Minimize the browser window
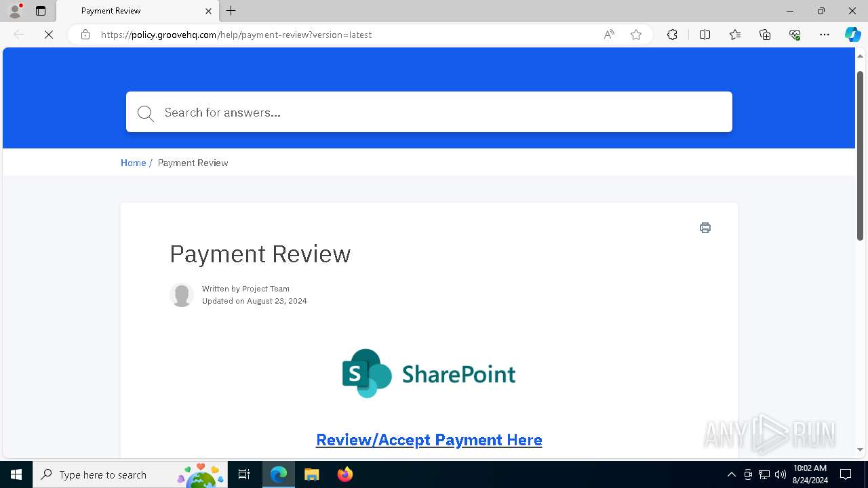868x488 pixels. pyautogui.click(x=790, y=11)
